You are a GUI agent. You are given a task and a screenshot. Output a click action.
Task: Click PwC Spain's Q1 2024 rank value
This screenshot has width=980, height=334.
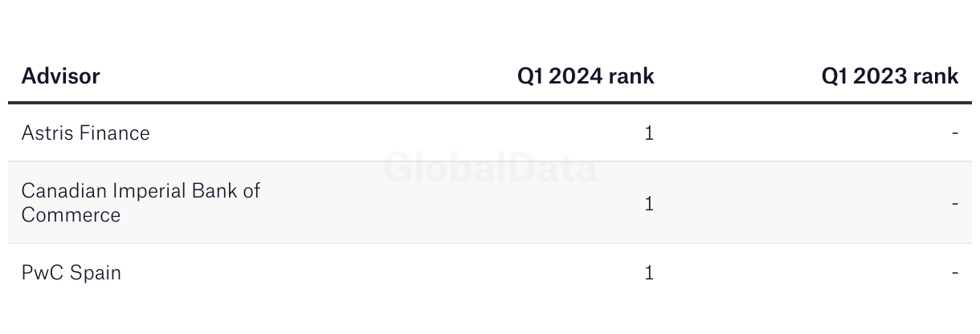pyautogui.click(x=649, y=273)
